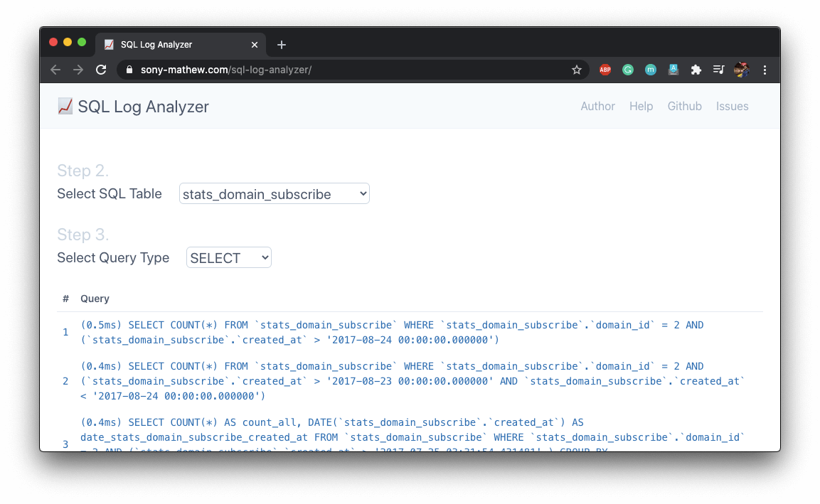Screen dimensions: 820x504
Task: Click the SQL Log Analyzer chart logo
Action: (x=65, y=106)
